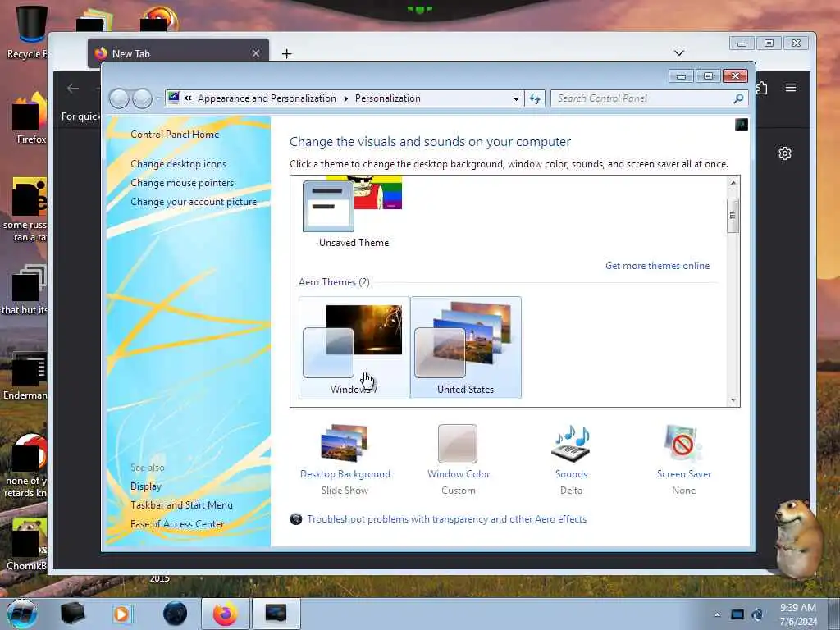Viewport: 840px width, 630px height.
Task: Open the black box taskbar icon
Action: (x=72, y=614)
